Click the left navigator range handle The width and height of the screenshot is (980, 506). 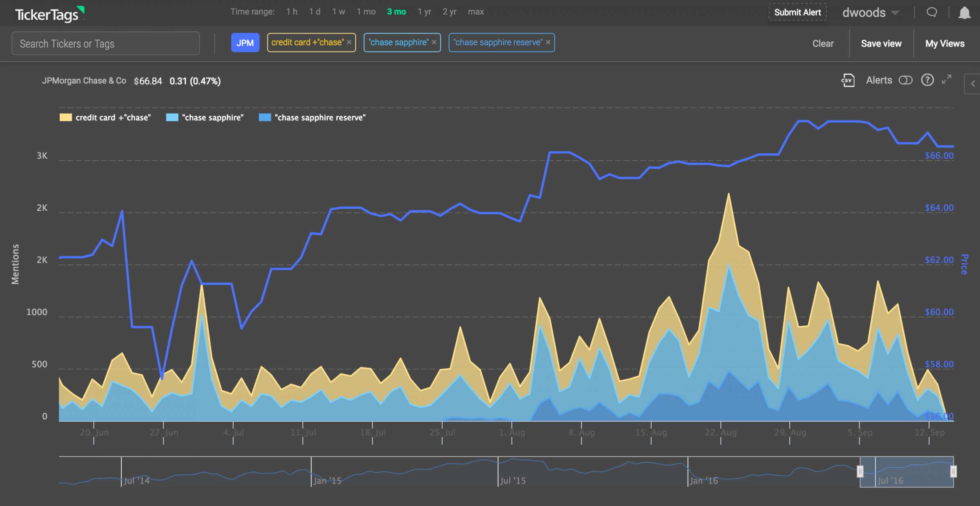coord(860,472)
